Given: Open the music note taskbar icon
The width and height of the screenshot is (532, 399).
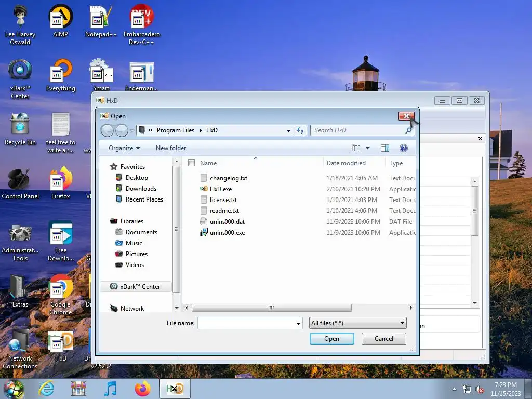Looking at the screenshot, I should (110, 389).
